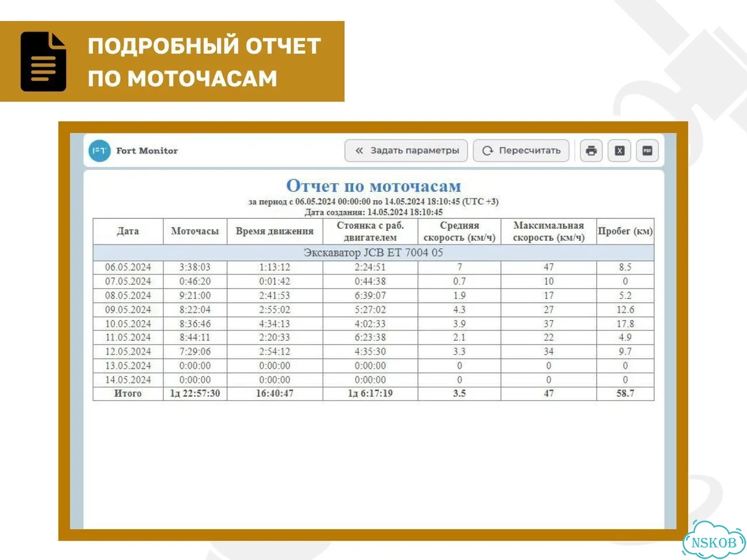Click mileage value 17.8
Image resolution: width=747 pixels, height=560 pixels.
625,323
